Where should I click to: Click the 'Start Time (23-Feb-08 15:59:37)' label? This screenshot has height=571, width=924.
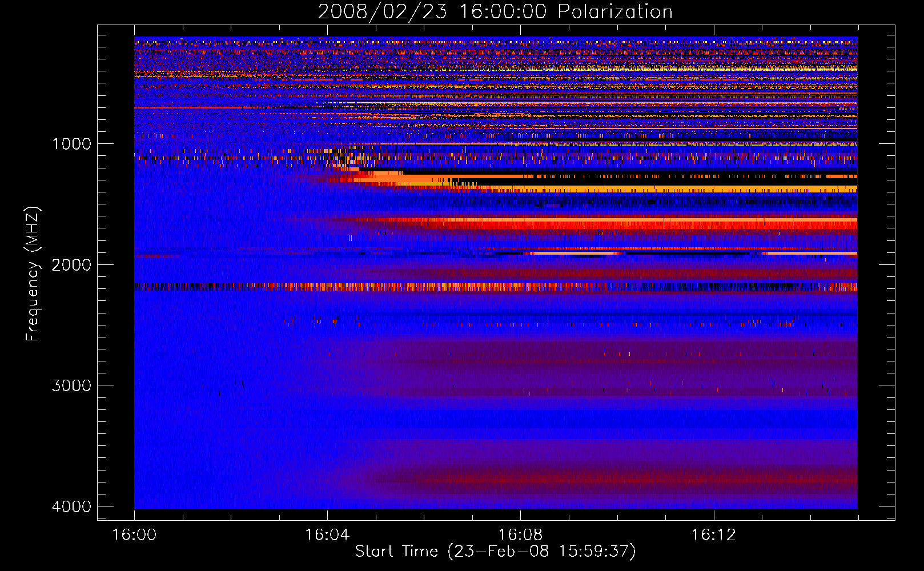click(495, 552)
